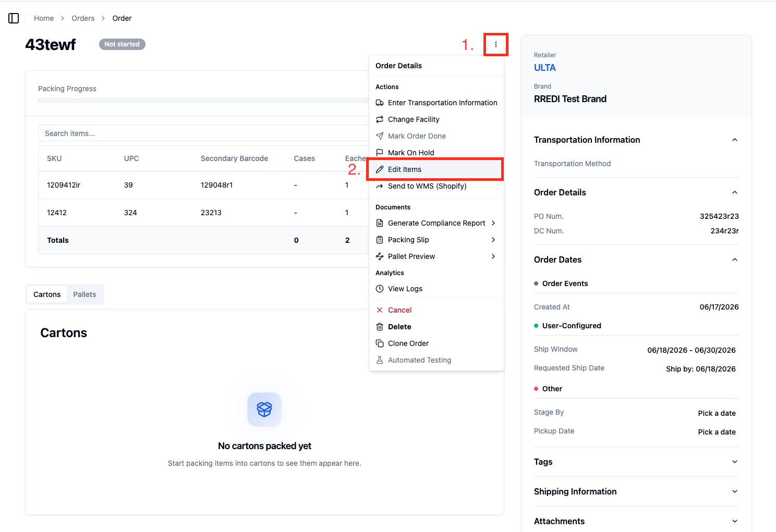Open Generate Compliance Report submenu arrow
Viewport: 776px width, 532px height.
pos(493,223)
